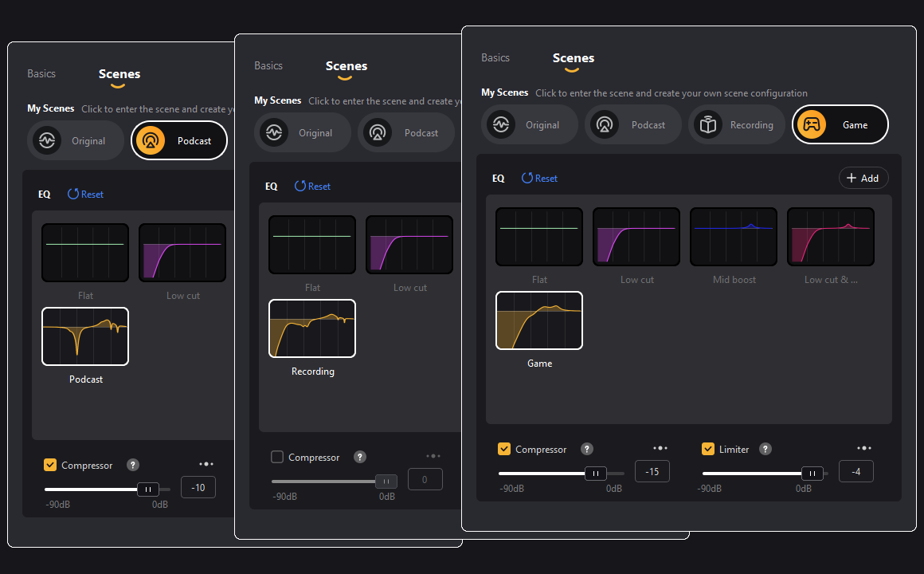Select the Game scene controller icon
Image resolution: width=924 pixels, height=574 pixels.
(x=811, y=125)
